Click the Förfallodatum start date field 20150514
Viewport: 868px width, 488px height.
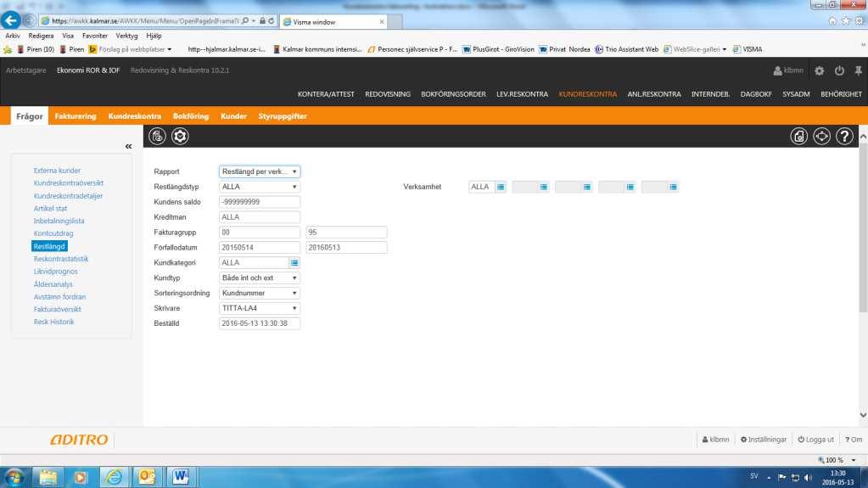260,248
